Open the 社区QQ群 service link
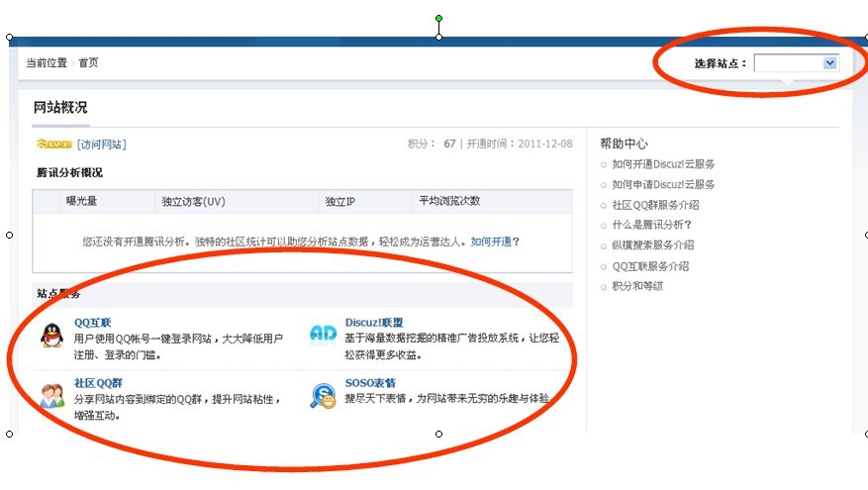This screenshot has width=868, height=490. tap(98, 382)
